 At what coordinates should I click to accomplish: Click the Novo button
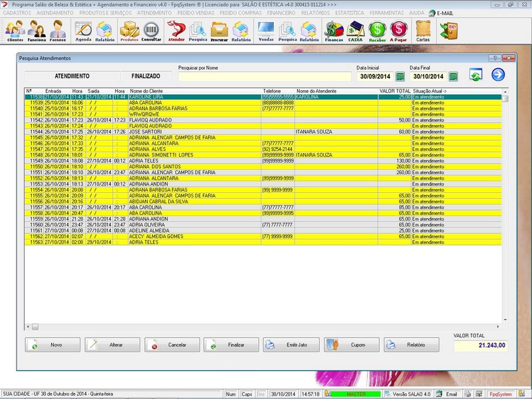[x=53, y=344]
